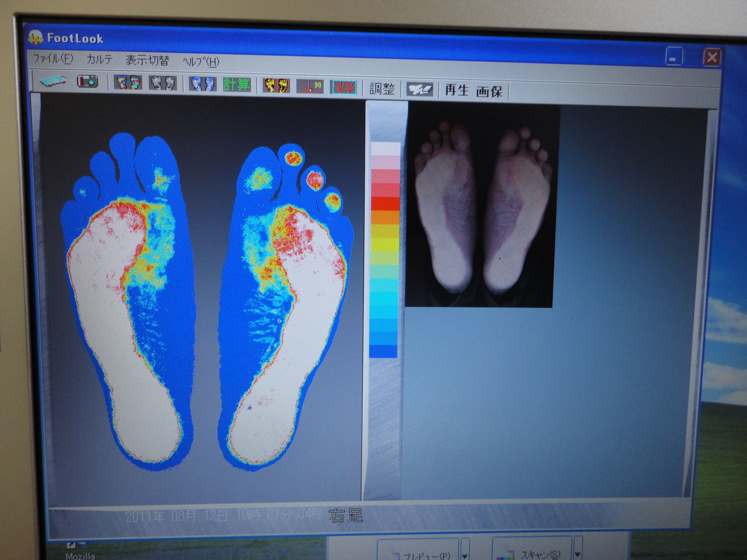Click the 右足 label in status bar
Screen dimensions: 747x560
click(346, 516)
